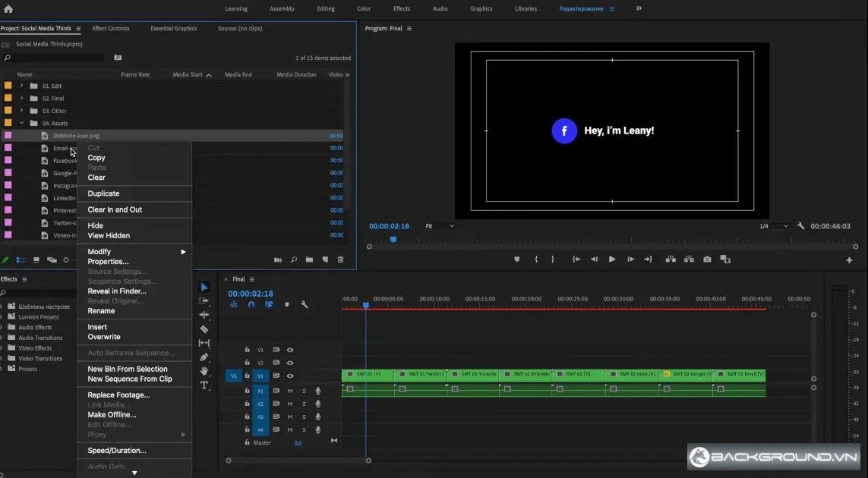The width and height of the screenshot is (868, 478).
Task: Click Go to In point button
Action: tap(576, 259)
